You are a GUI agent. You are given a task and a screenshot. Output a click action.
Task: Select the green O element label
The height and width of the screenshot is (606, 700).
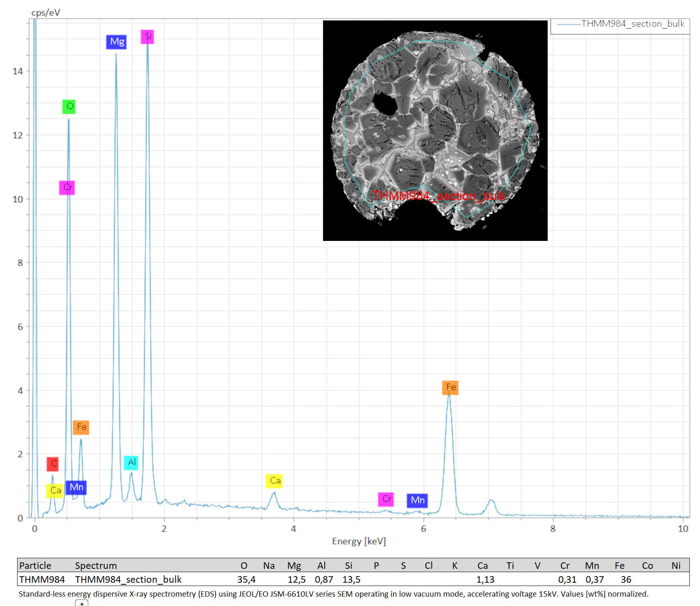tap(69, 107)
